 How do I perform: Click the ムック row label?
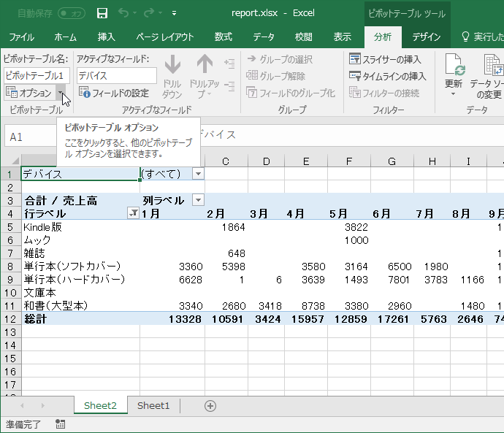(x=37, y=240)
